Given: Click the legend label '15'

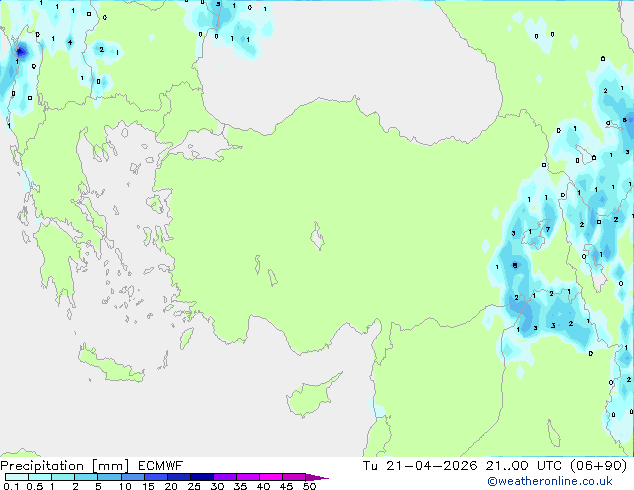Looking at the screenshot, I should [x=148, y=486].
